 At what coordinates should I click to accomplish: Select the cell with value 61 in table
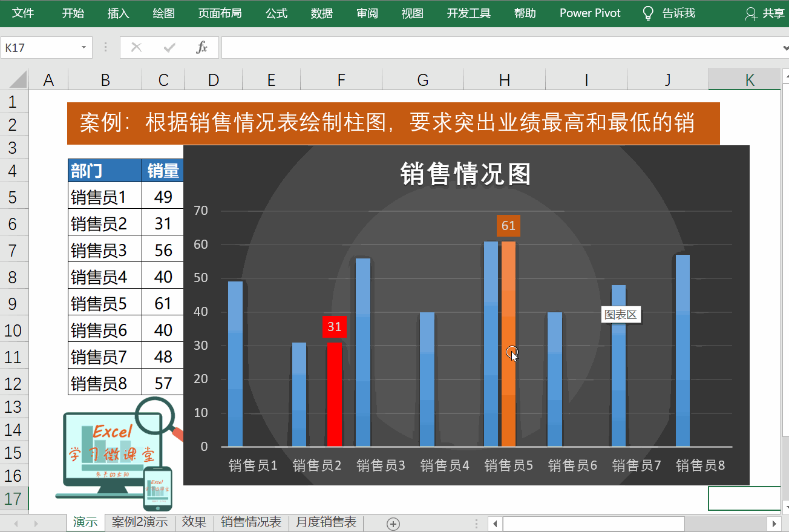(x=163, y=303)
